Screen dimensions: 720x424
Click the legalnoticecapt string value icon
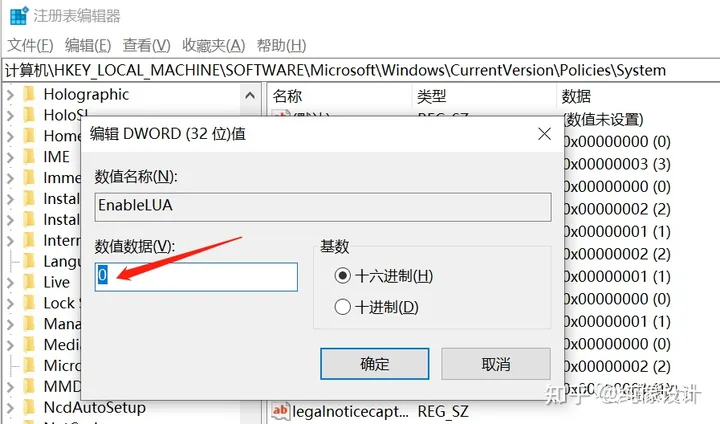(x=280, y=411)
